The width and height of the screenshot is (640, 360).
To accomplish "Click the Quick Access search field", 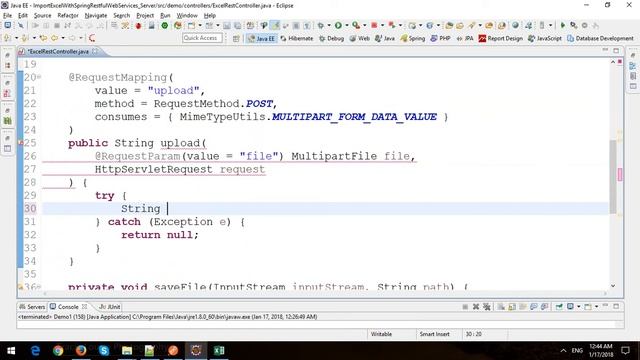I will 202,38.
